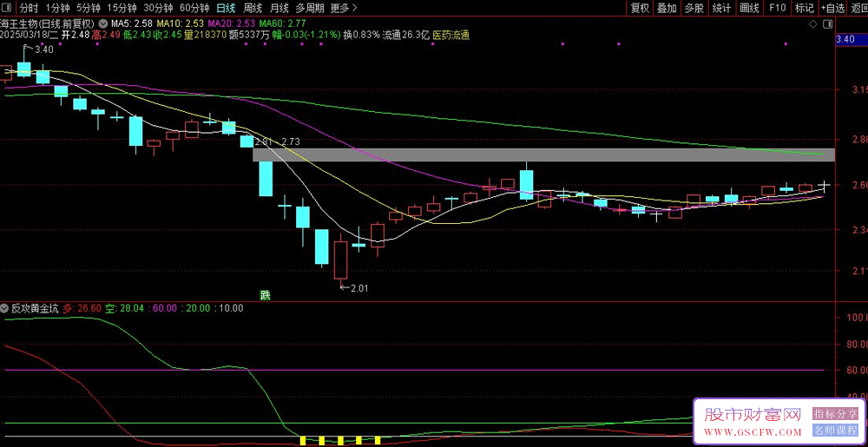Click the 2025/03/18/二 date text
The height and width of the screenshot is (447, 868).
point(30,35)
